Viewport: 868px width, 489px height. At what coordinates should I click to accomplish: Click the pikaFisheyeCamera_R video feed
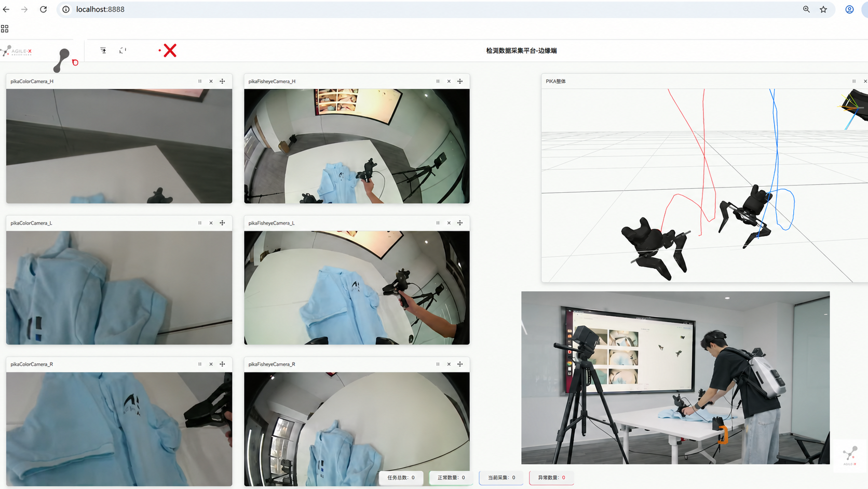pyautogui.click(x=357, y=429)
